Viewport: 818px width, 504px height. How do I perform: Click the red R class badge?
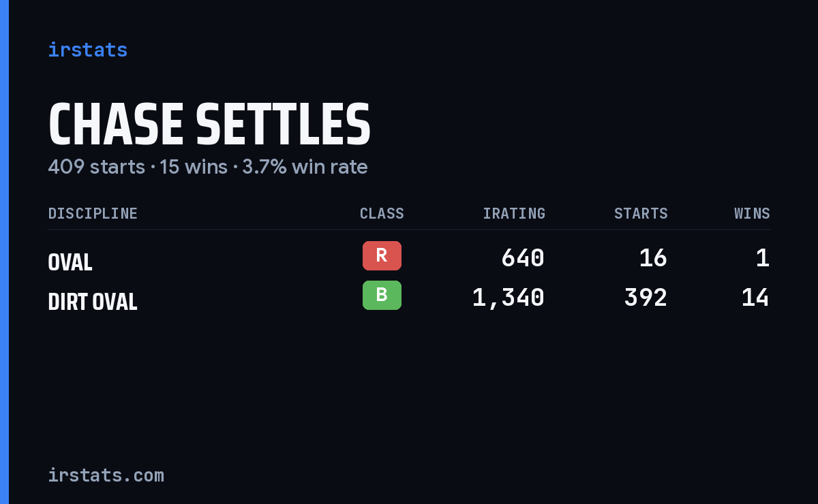tap(382, 255)
